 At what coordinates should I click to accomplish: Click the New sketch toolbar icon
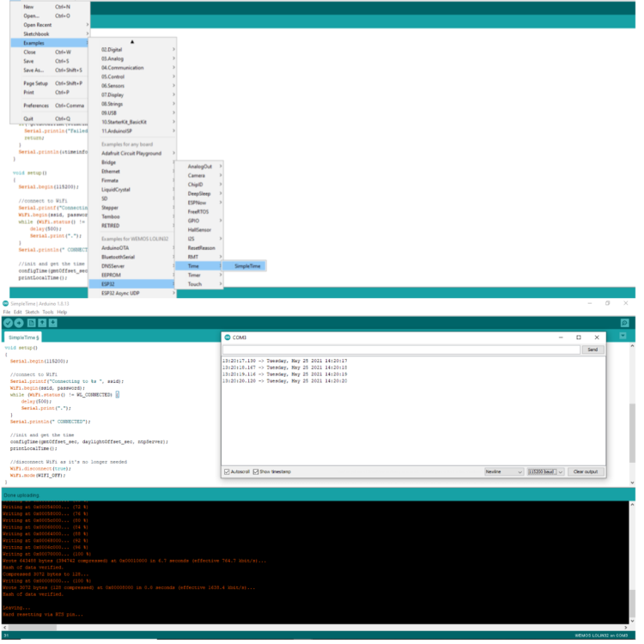30,322
